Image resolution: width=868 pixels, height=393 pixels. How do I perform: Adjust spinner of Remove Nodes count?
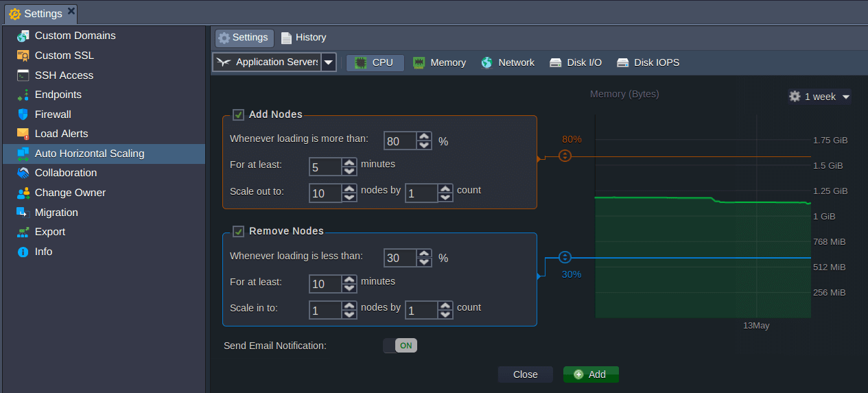pos(445,310)
